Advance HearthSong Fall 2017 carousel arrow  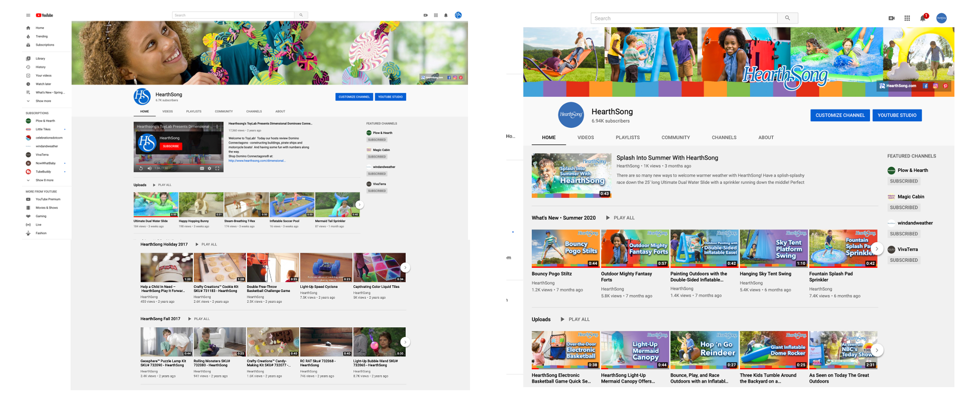pyautogui.click(x=405, y=342)
